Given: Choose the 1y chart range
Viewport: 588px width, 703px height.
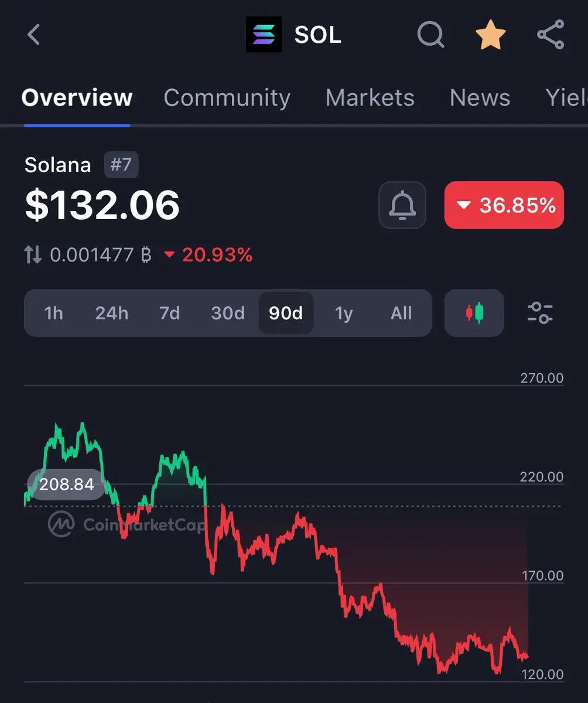Looking at the screenshot, I should click(x=344, y=313).
